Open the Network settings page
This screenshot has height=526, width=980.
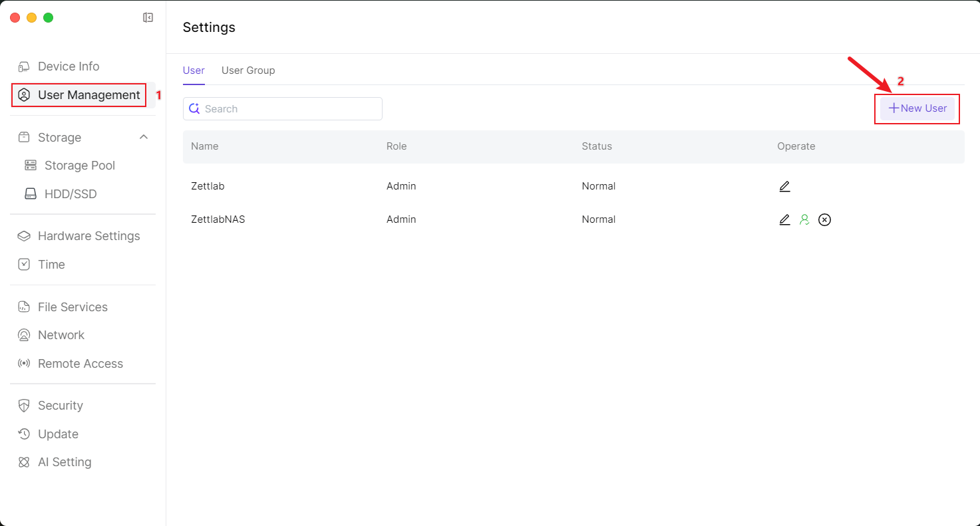[x=61, y=335]
